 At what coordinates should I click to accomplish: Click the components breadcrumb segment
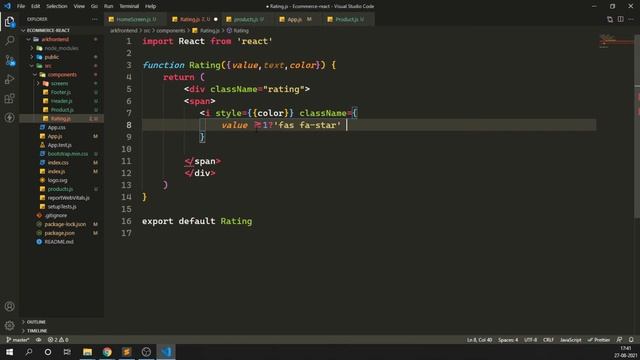coord(171,31)
